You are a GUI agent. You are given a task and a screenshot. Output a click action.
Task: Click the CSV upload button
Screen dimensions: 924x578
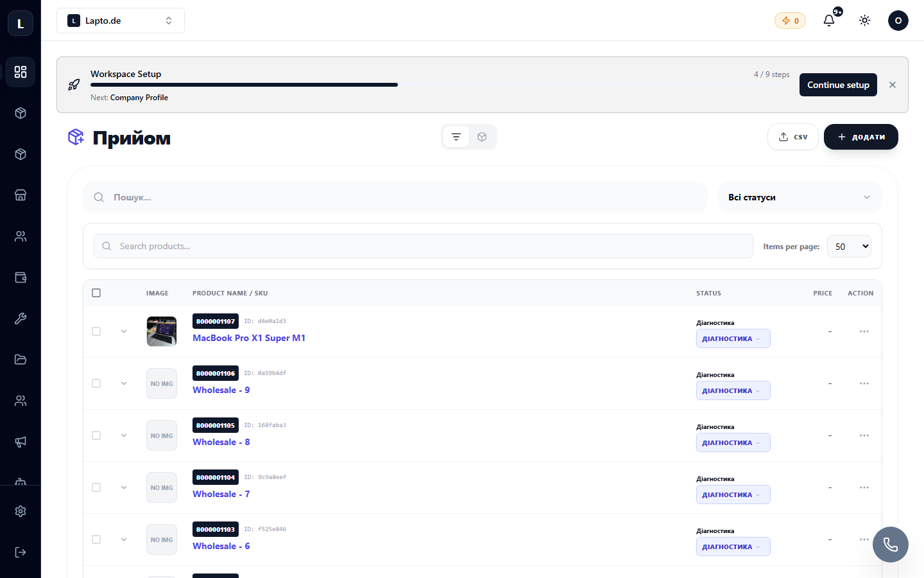(793, 137)
